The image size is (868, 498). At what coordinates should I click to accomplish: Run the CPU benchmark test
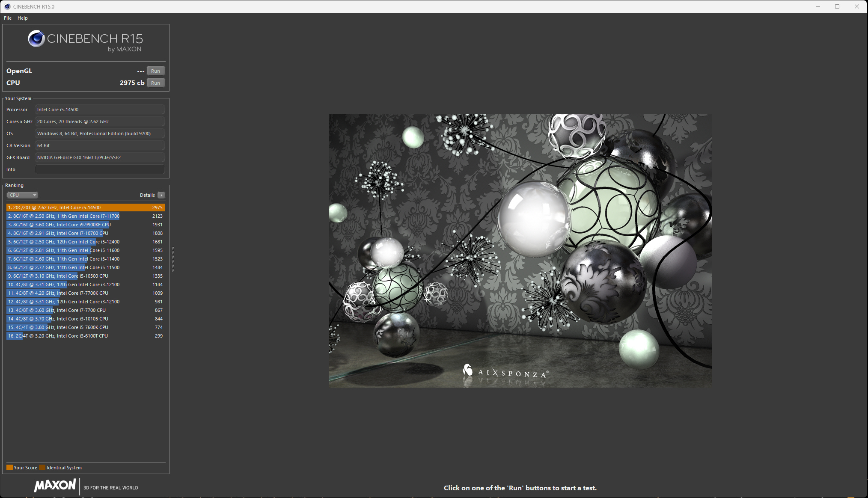[x=155, y=83]
